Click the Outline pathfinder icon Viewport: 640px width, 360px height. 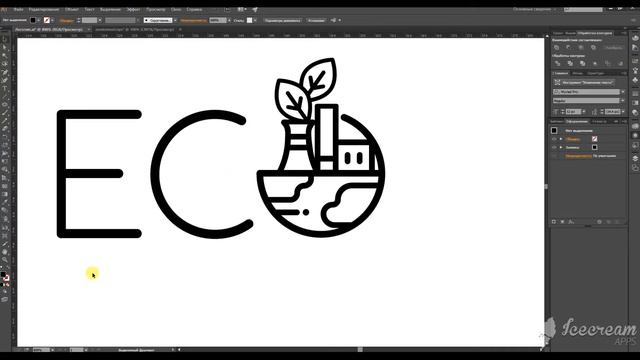[608, 63]
